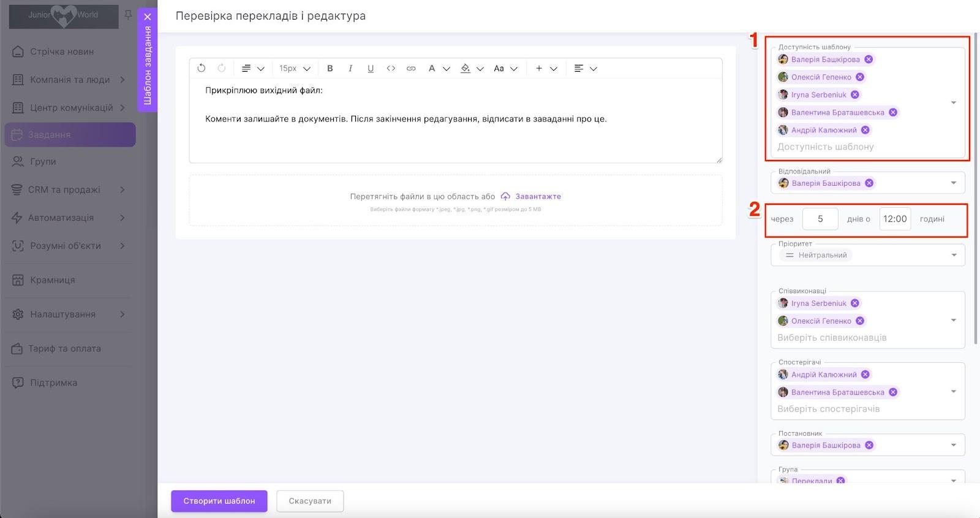980x518 pixels.
Task: Click the line starting "Коменти залишайте в документів"
Action: pyautogui.click(x=406, y=119)
